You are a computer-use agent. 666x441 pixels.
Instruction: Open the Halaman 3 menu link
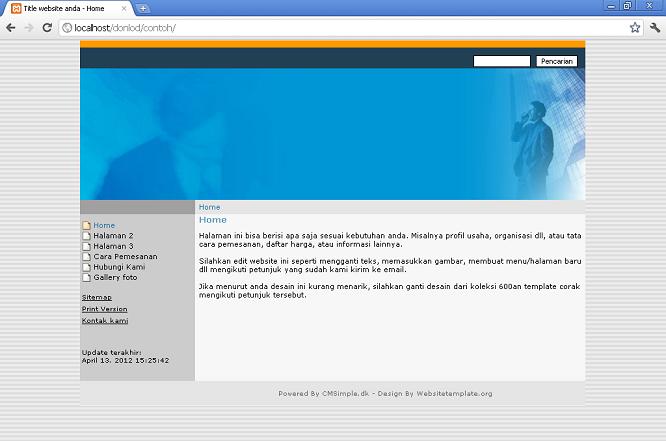[x=113, y=246]
